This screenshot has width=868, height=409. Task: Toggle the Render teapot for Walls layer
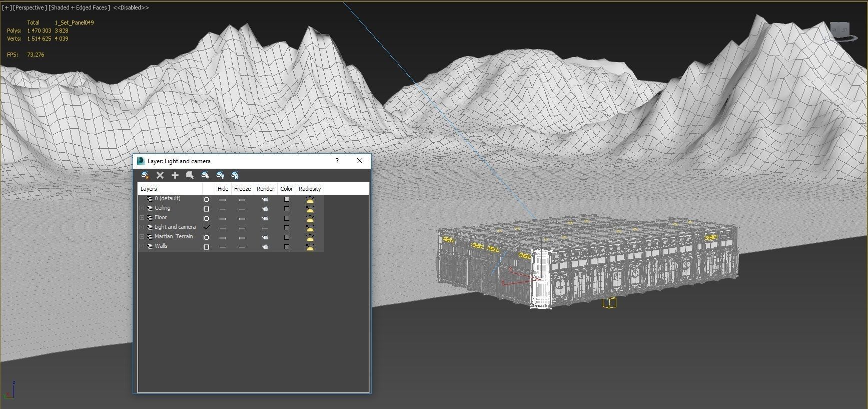point(265,247)
